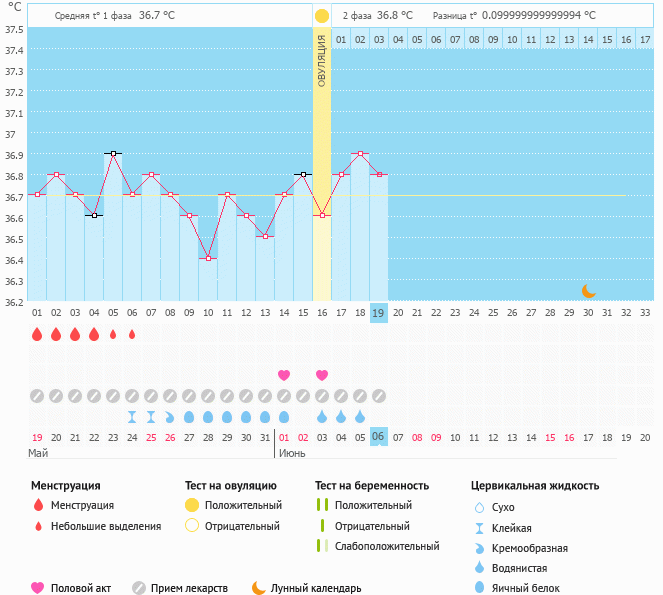Click the crescent moon icon on cycle day 30
This screenshot has width=663, height=595.
tap(589, 291)
